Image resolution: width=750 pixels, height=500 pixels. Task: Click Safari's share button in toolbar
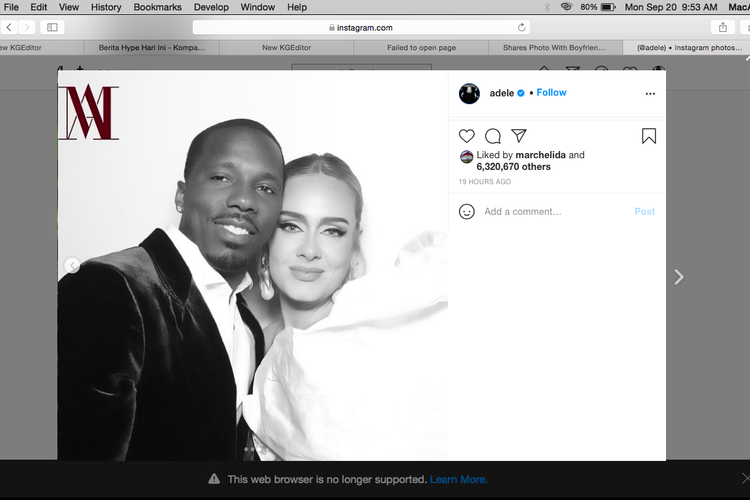pos(721,27)
